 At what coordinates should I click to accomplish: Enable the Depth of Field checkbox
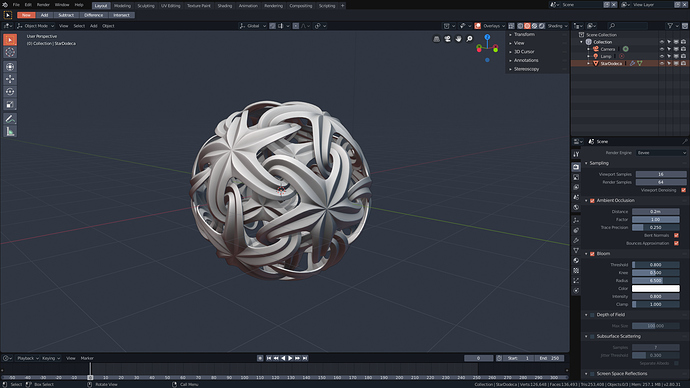(592, 315)
